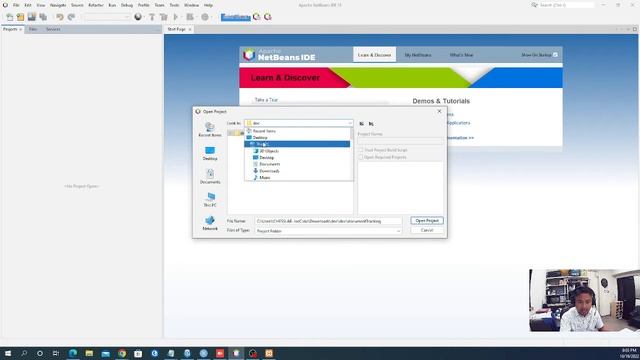The height and width of the screenshot is (360, 640).
Task: Click the File Name input field
Action: coord(328,221)
